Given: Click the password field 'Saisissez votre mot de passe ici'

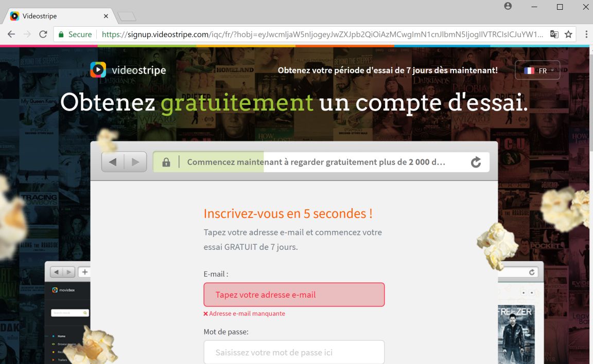Looking at the screenshot, I should coord(294,352).
